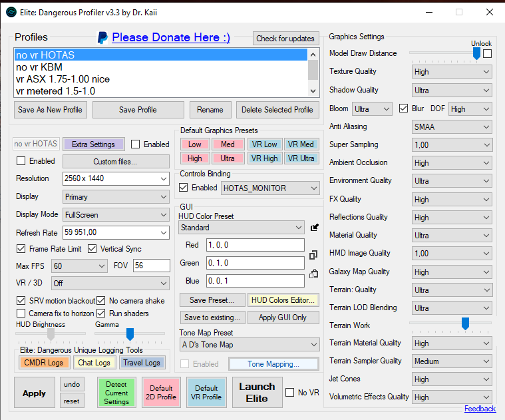Open the Bloom dropdown

point(372,109)
